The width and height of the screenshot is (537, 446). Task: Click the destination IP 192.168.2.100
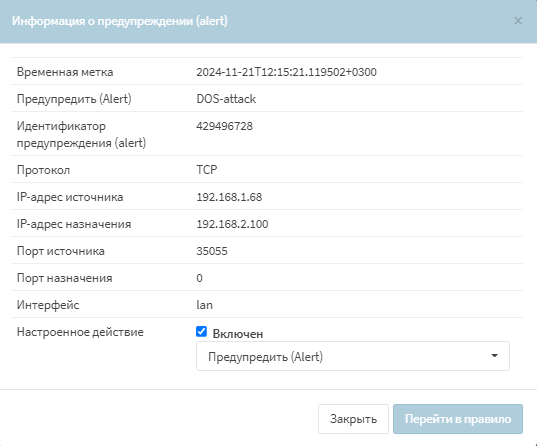tap(232, 224)
